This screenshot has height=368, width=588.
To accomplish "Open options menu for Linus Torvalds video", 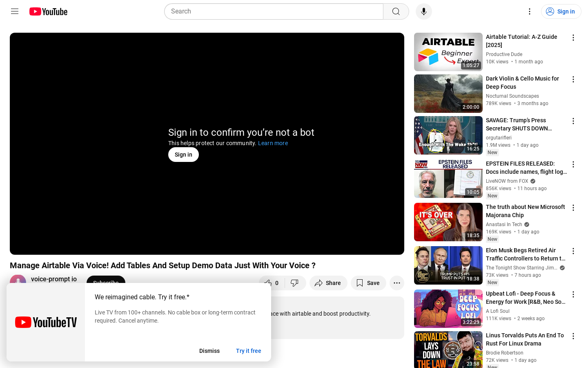I will [573, 336].
